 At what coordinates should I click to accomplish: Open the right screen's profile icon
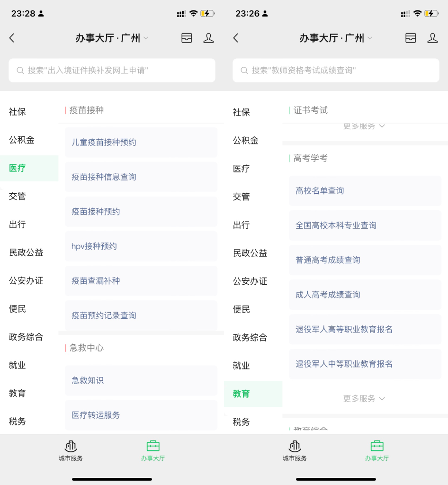(432, 38)
